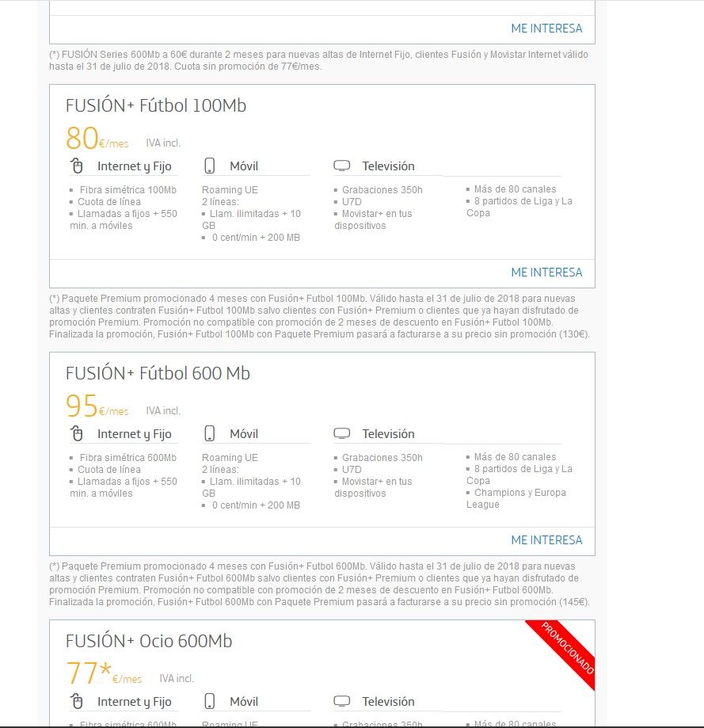Open the FUSIÓN+ Fútbol 100Mb plan title

[156, 105]
